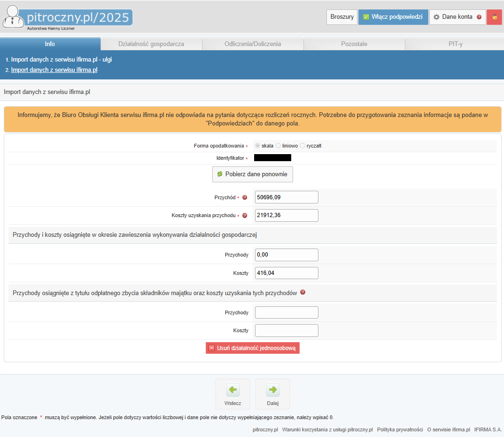The height and width of the screenshot is (437, 504).
Task: Toggle the Włącz podpowiedzi checkbox
Action: point(366,17)
